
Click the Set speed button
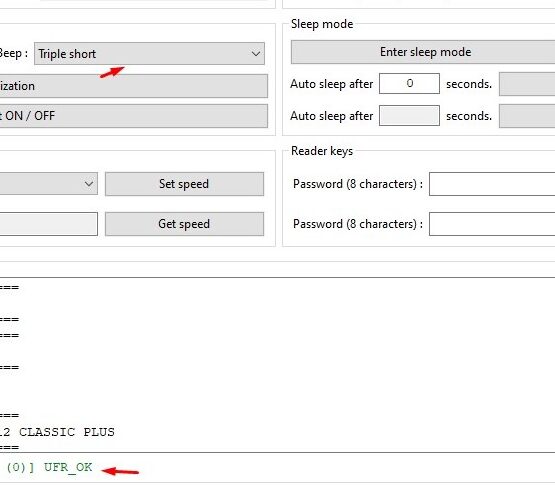click(184, 184)
